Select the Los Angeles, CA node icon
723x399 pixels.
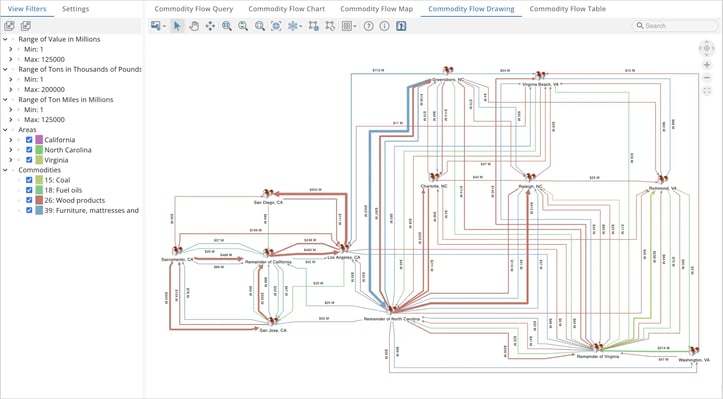[x=344, y=248]
